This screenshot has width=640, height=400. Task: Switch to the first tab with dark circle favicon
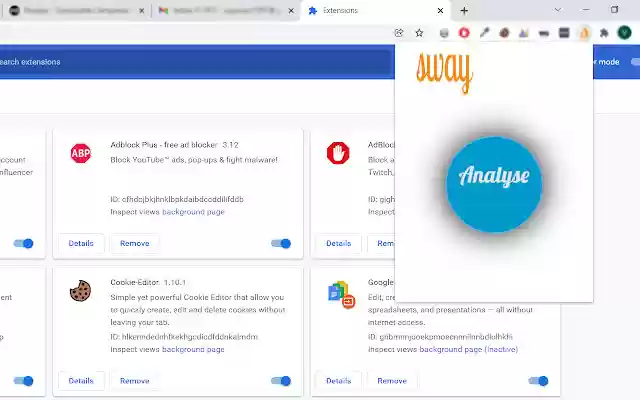[76, 11]
